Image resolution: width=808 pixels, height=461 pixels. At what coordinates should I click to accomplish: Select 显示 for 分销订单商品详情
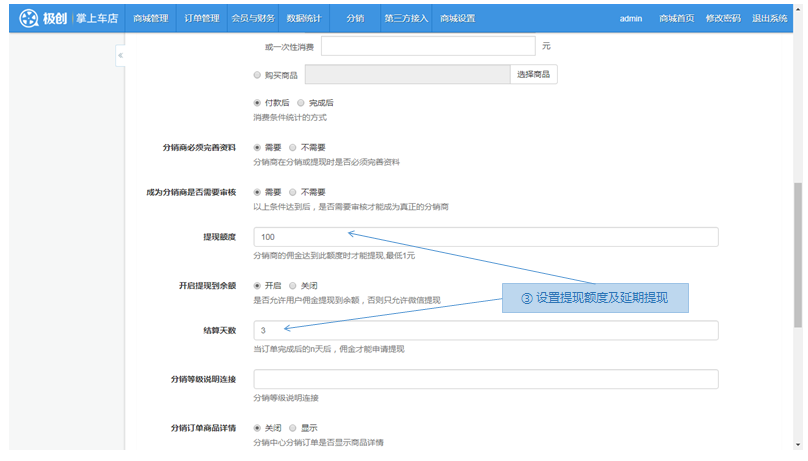click(x=292, y=428)
